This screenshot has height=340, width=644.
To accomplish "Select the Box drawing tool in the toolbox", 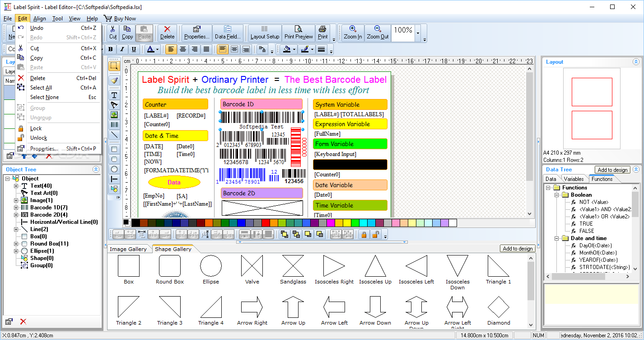I will 114,149.
